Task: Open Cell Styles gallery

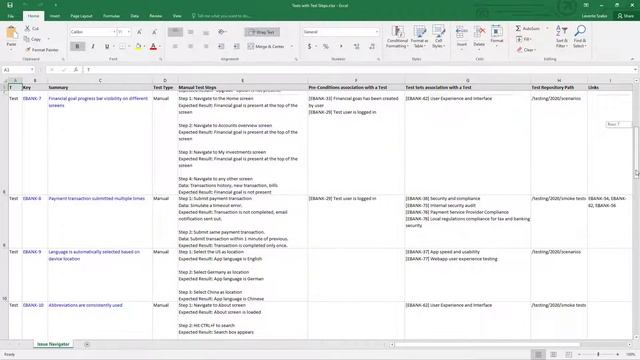Action: [x=438, y=36]
